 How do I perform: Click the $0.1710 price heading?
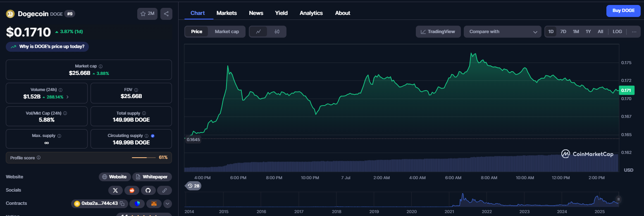click(x=28, y=32)
